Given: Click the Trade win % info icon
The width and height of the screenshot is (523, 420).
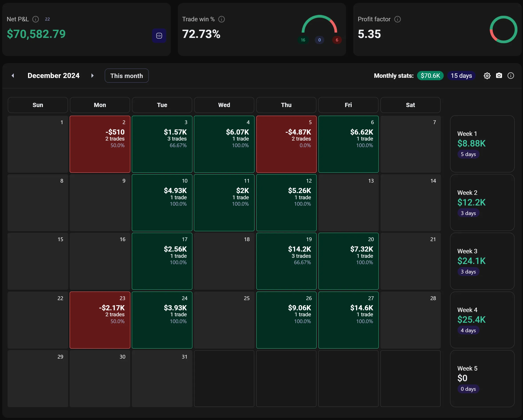Looking at the screenshot, I should (222, 19).
